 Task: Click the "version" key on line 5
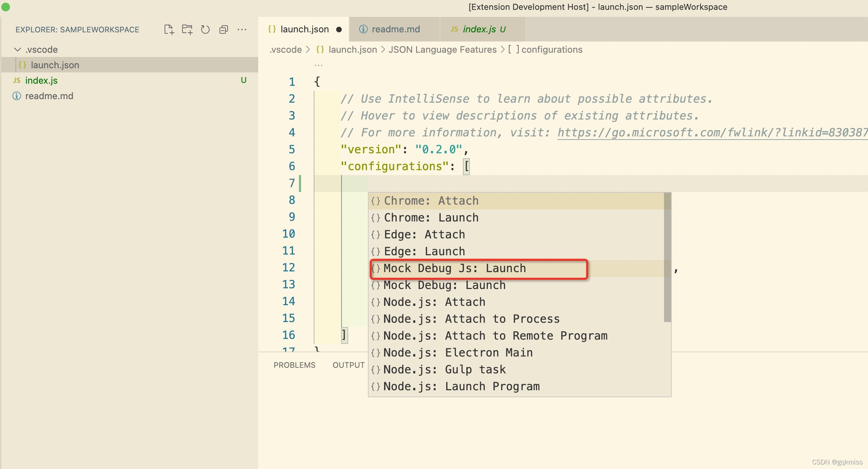(371, 149)
